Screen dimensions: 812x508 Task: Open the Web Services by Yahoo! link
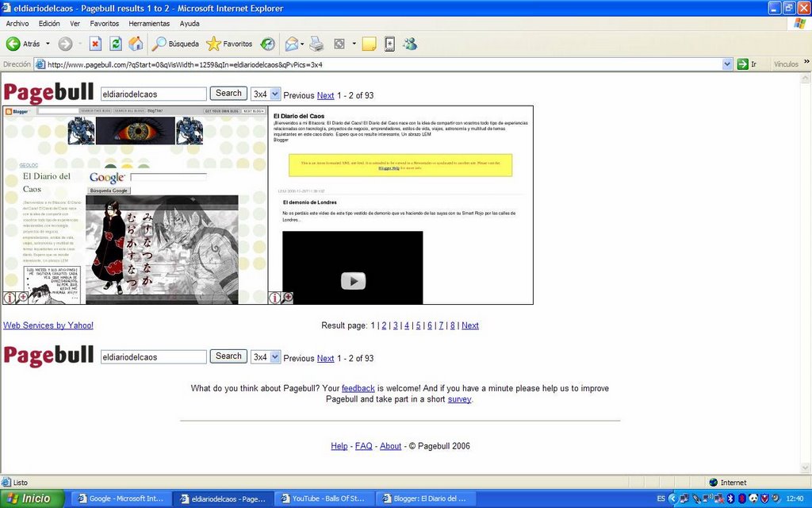coord(48,325)
